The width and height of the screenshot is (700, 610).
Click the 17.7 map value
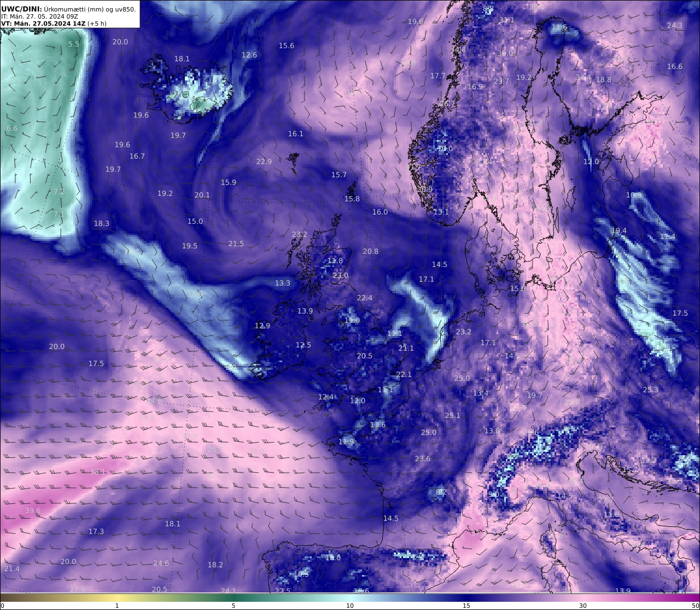438,76
